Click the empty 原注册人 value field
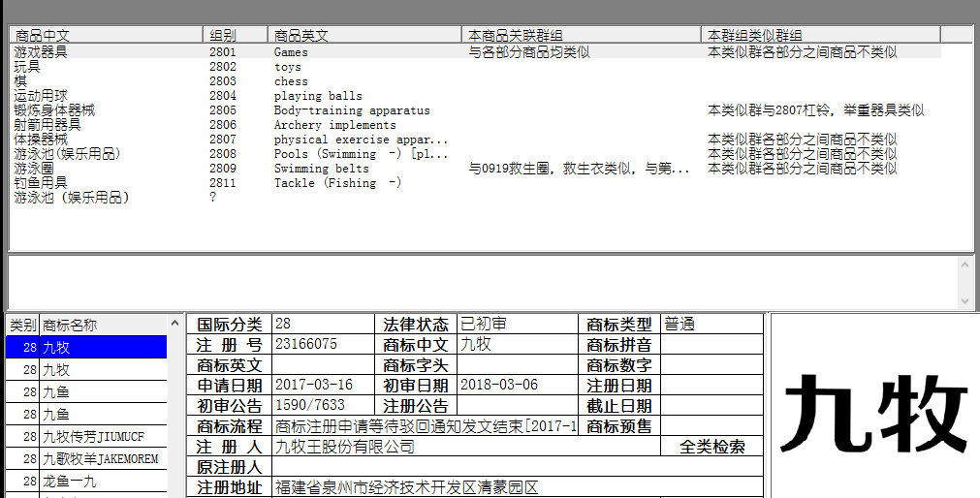 pos(518,467)
